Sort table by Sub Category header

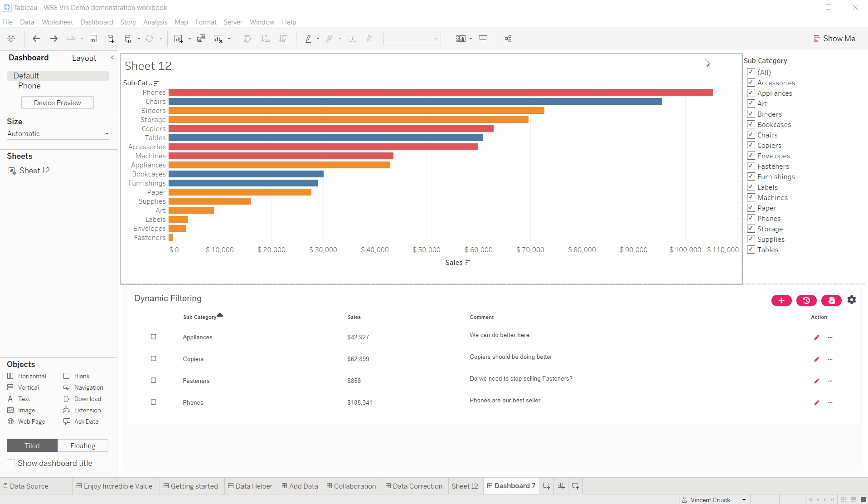199,317
